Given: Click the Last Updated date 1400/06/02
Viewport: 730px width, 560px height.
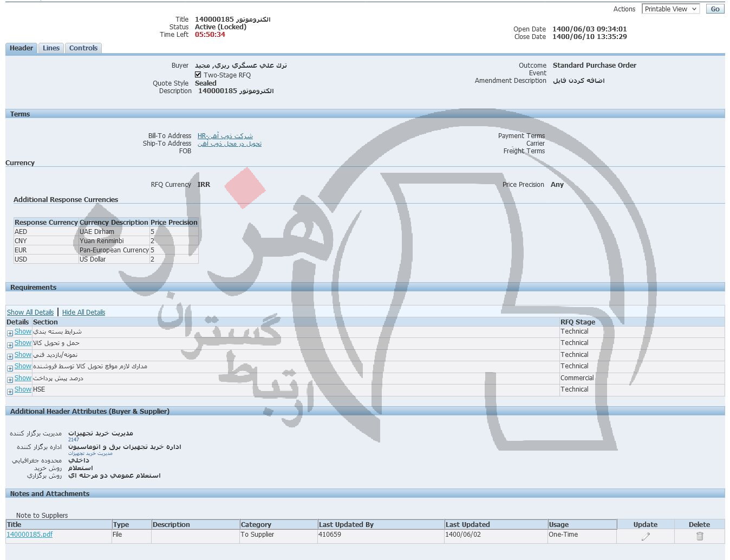Looking at the screenshot, I should tap(462, 535).
